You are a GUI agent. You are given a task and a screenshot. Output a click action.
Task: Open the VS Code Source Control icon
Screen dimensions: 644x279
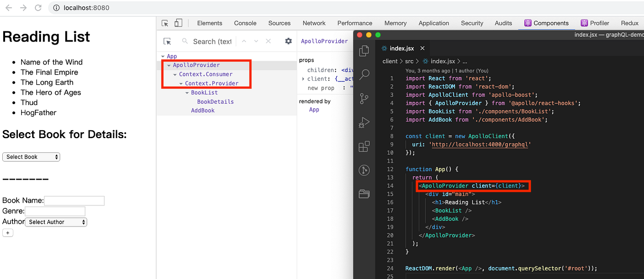pos(364,98)
